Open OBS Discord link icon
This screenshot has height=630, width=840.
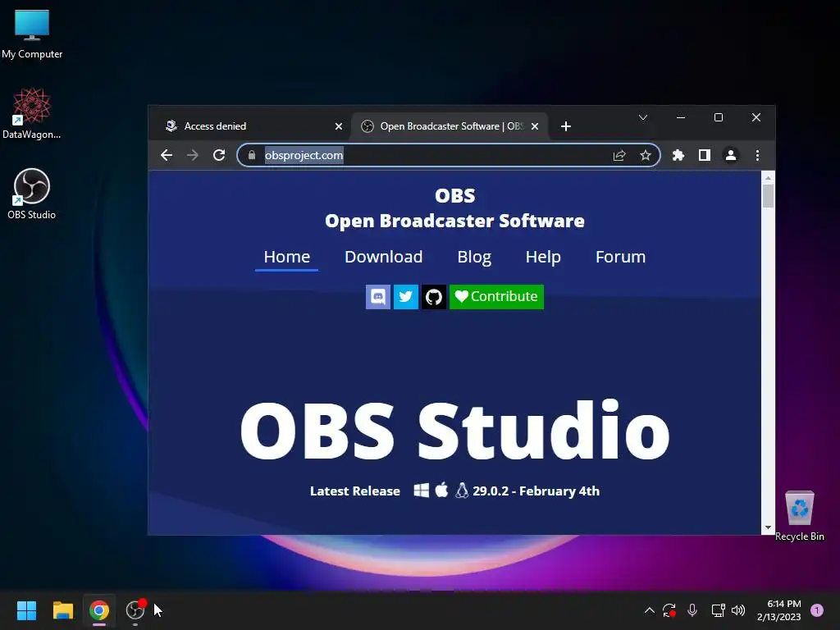click(x=378, y=297)
